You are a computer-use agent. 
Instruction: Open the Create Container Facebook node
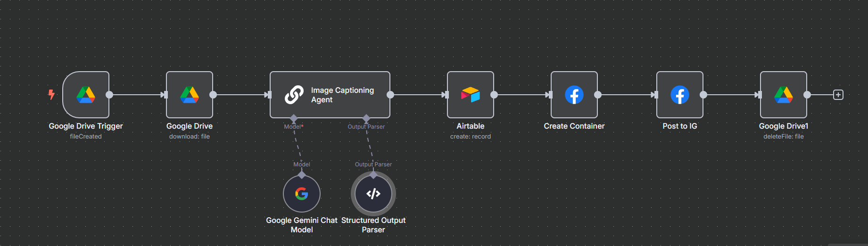pyautogui.click(x=574, y=95)
